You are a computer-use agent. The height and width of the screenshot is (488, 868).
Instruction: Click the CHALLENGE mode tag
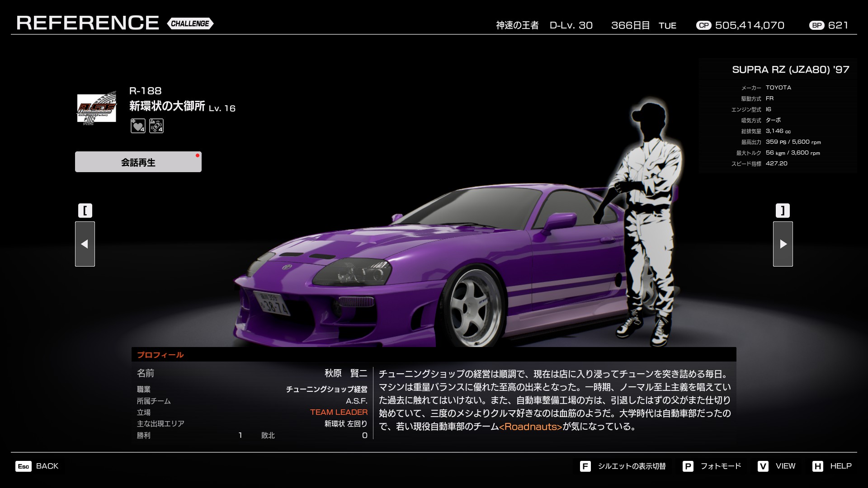point(190,23)
